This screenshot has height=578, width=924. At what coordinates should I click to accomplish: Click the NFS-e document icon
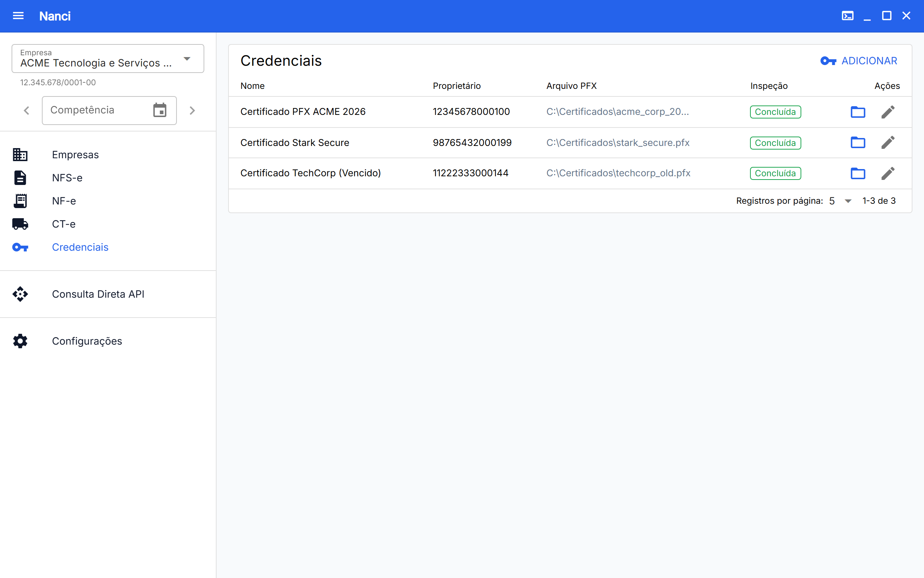(x=20, y=178)
